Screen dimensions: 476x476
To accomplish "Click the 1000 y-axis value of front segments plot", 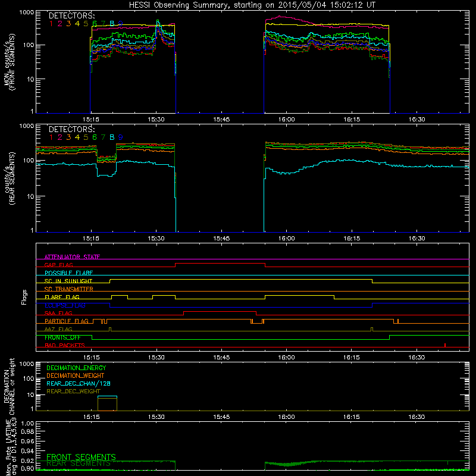I will point(26,12).
